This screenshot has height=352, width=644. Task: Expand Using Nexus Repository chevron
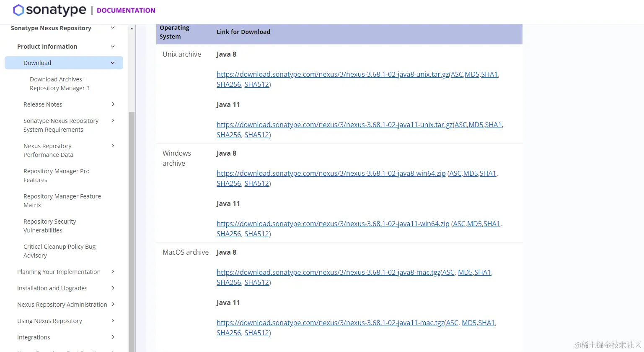tap(113, 321)
